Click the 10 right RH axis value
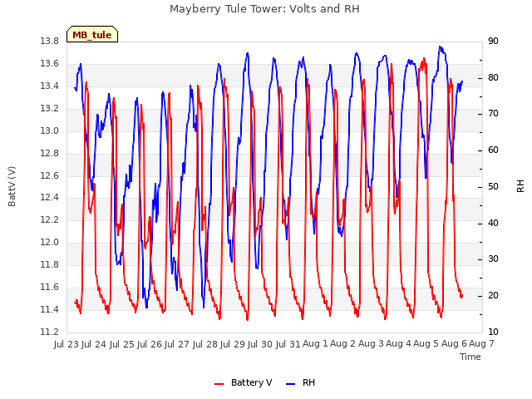532x399 pixels. 493,332
